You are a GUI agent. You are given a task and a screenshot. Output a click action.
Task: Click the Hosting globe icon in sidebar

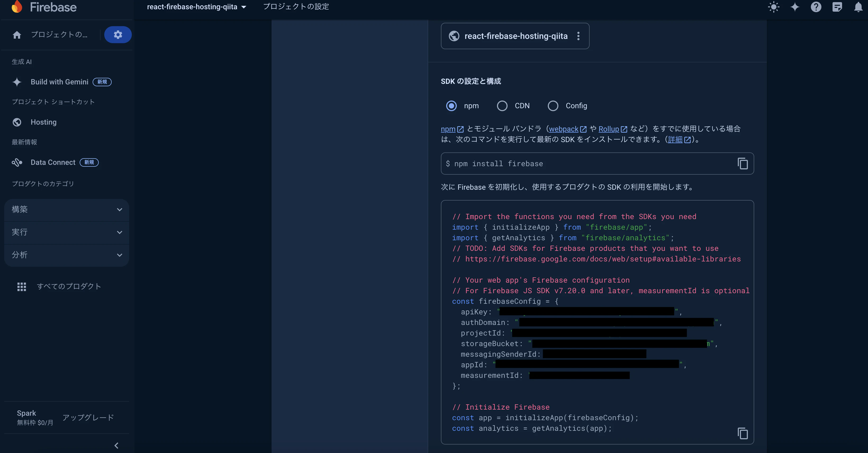pos(17,122)
